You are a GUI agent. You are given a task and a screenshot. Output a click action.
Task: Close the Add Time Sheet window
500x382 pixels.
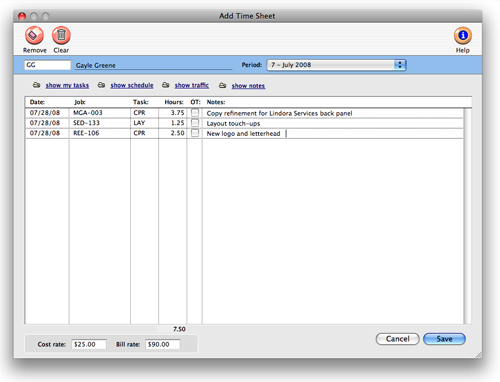coord(22,16)
